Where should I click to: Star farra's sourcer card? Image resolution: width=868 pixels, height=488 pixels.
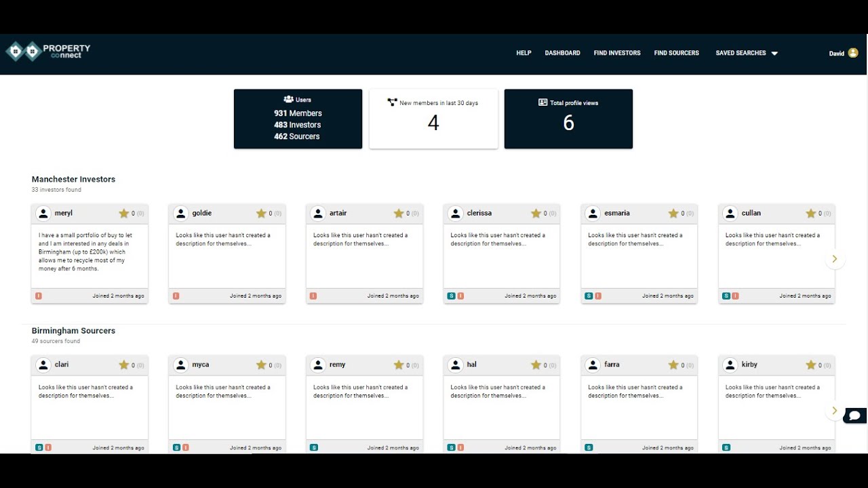point(673,365)
